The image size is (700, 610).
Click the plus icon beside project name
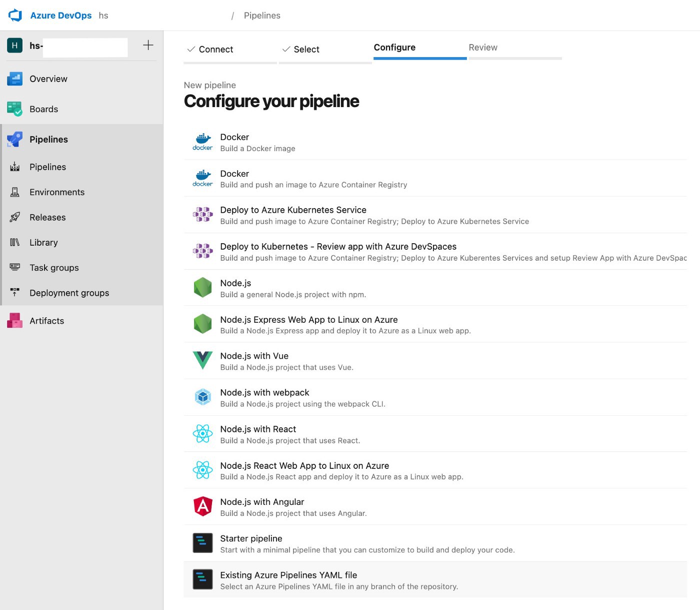tap(148, 45)
